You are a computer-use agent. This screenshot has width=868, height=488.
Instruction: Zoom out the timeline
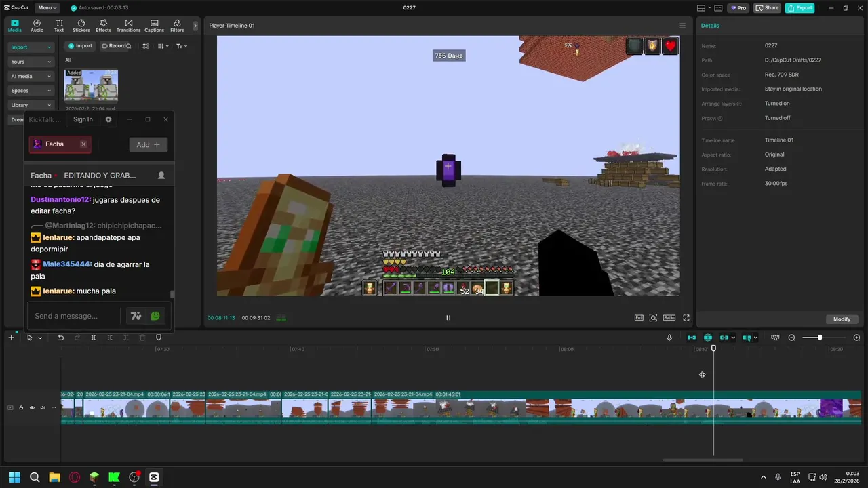point(791,338)
